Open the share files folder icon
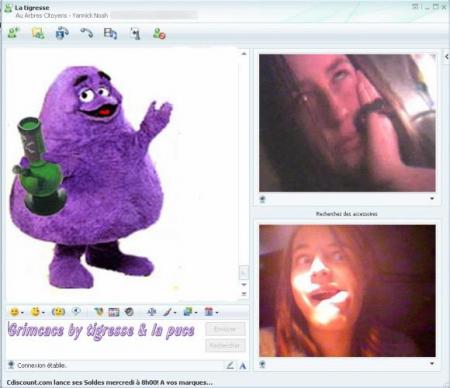450x388 pixels. 38,33
